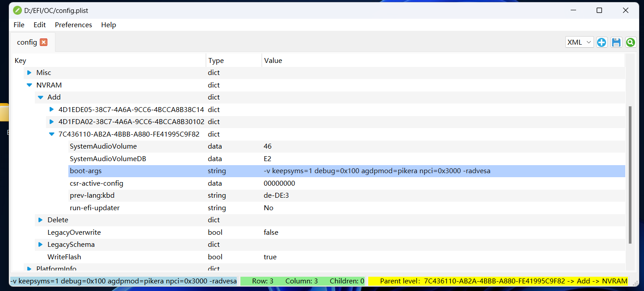The height and width of the screenshot is (291, 644).
Task: Select the LegacyOverwrite key
Action: tap(74, 233)
